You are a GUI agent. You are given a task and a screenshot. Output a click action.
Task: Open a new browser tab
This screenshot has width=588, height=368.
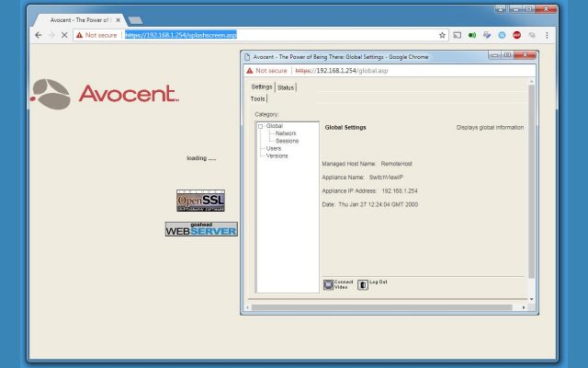click(135, 20)
